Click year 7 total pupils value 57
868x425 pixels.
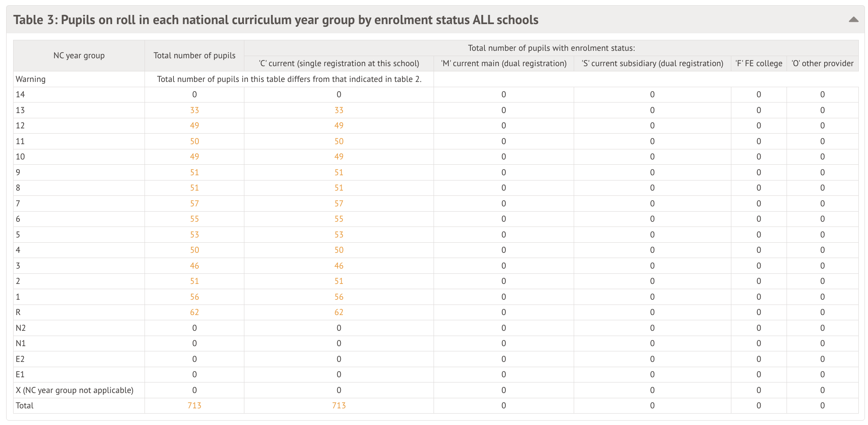point(194,203)
